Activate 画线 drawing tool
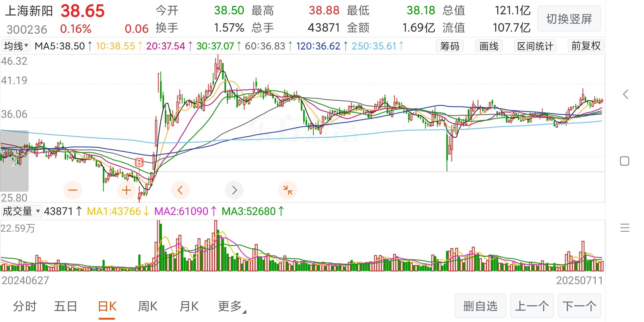Viewport: 644px width, 322px height. coord(489,46)
